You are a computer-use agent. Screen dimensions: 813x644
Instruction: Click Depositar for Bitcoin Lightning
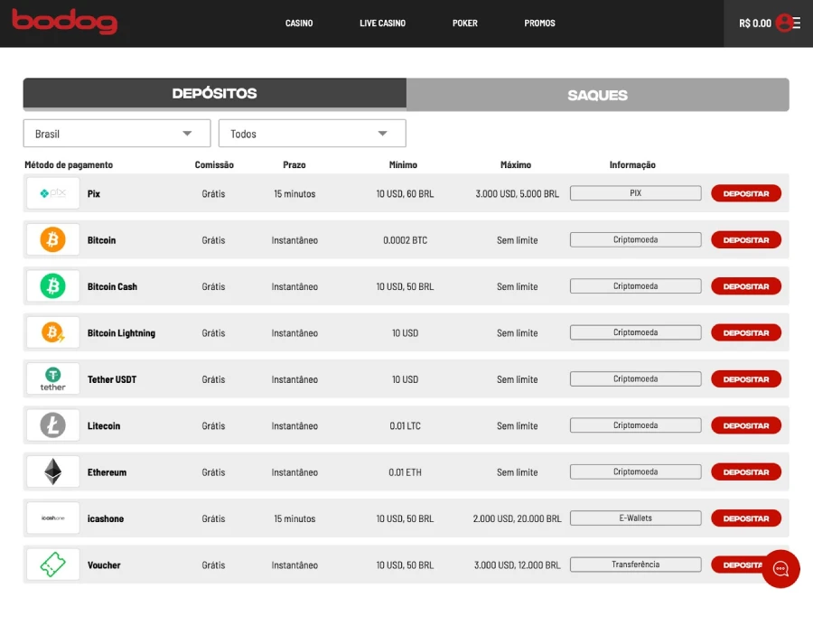click(x=746, y=333)
